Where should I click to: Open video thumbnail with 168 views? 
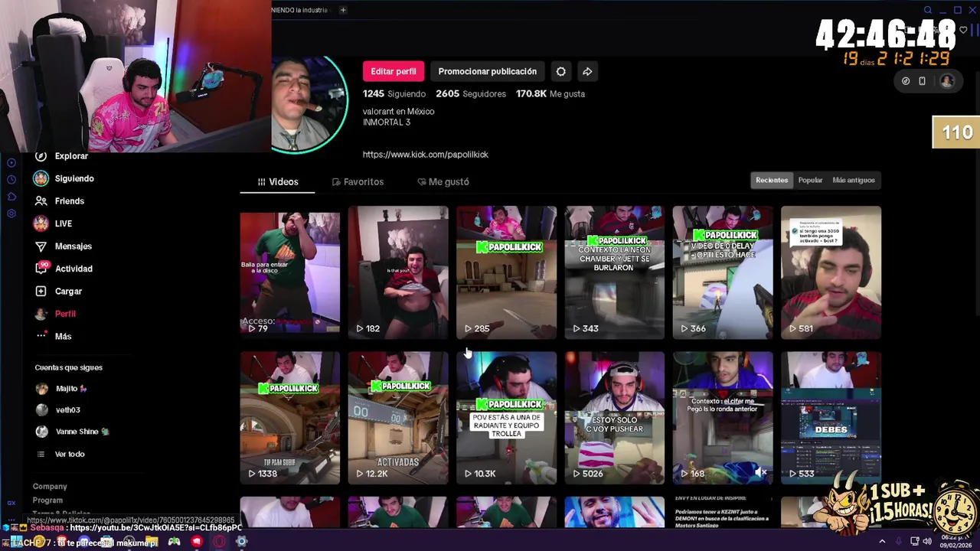pos(723,418)
